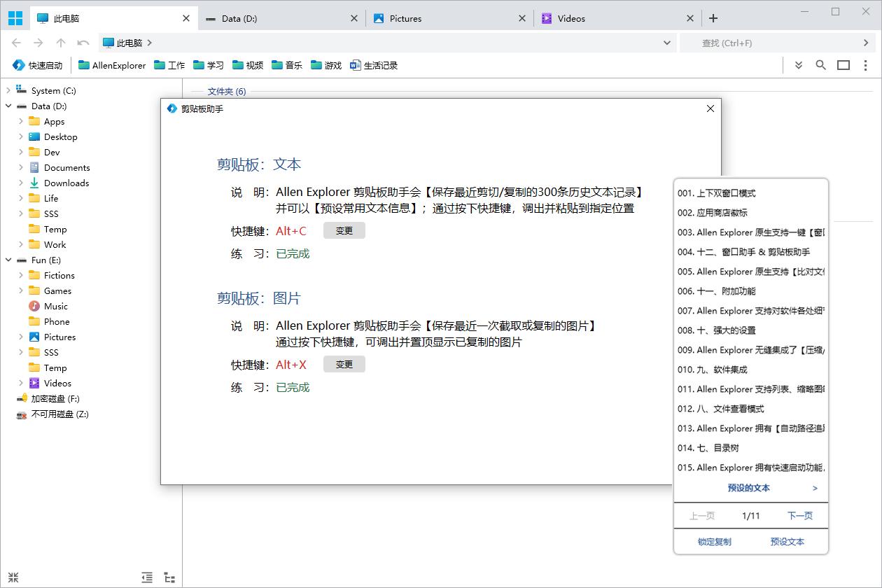The height and width of the screenshot is (588, 882).
Task: Open the 音乐 favorite in the toolbar
Action: point(287,64)
